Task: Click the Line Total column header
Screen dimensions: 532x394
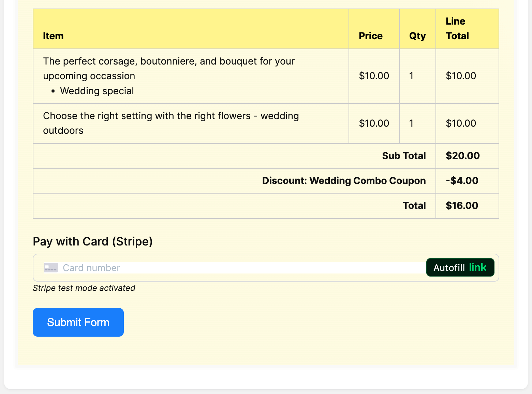Action: tap(457, 29)
